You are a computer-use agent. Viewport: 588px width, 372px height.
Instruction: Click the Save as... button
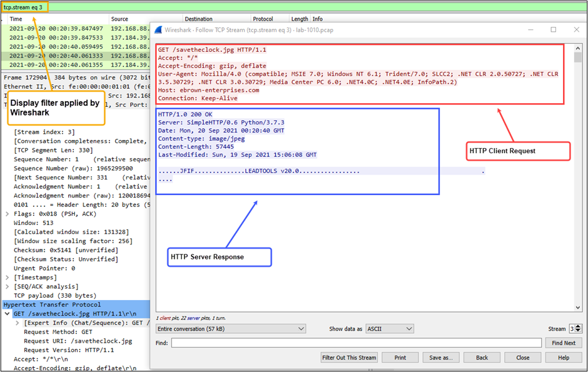(x=441, y=358)
